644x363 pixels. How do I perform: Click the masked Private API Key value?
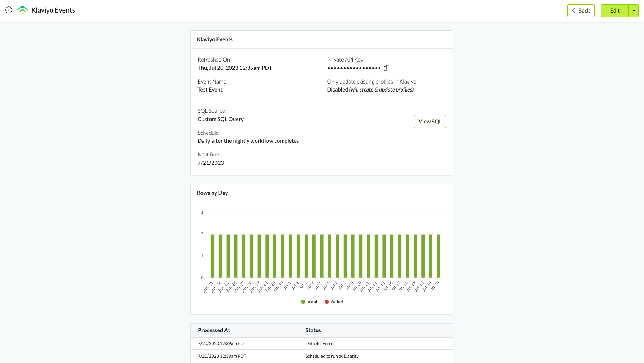(354, 68)
